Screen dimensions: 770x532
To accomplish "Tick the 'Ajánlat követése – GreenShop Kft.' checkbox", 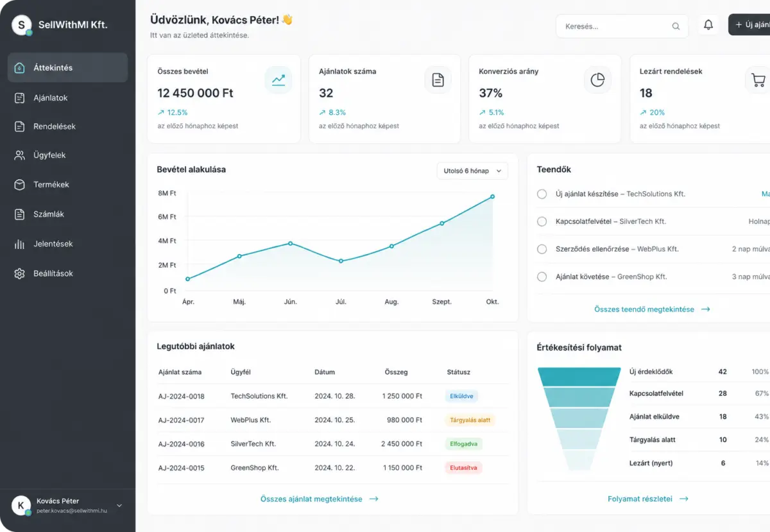I will (x=542, y=277).
